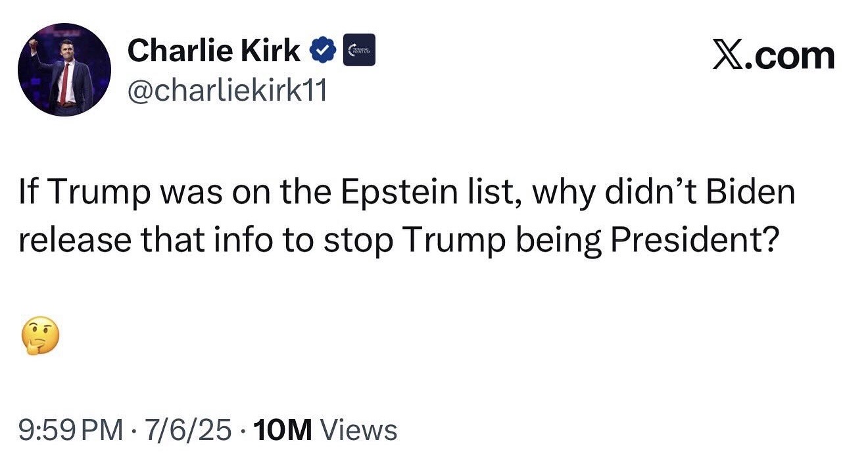Click the thinking face emoji

(39, 336)
